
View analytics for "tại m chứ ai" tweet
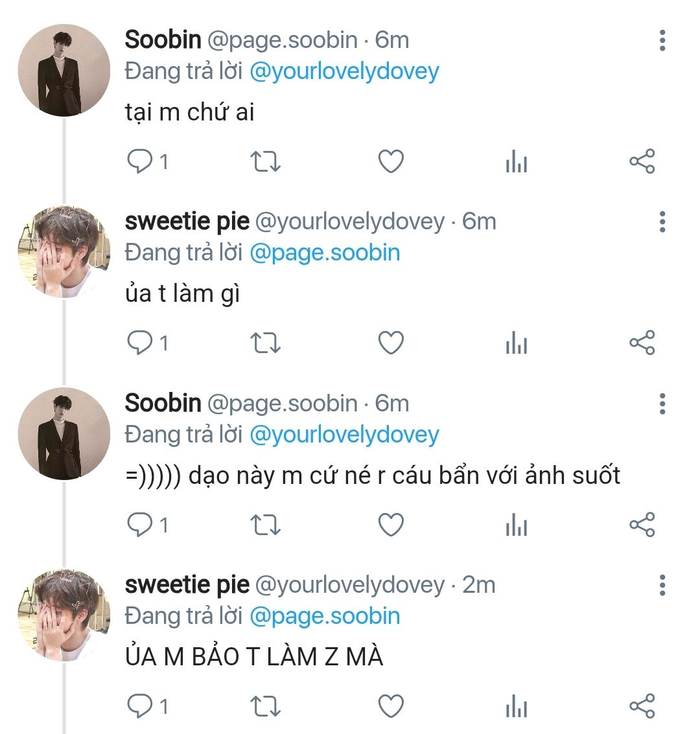pos(516,162)
